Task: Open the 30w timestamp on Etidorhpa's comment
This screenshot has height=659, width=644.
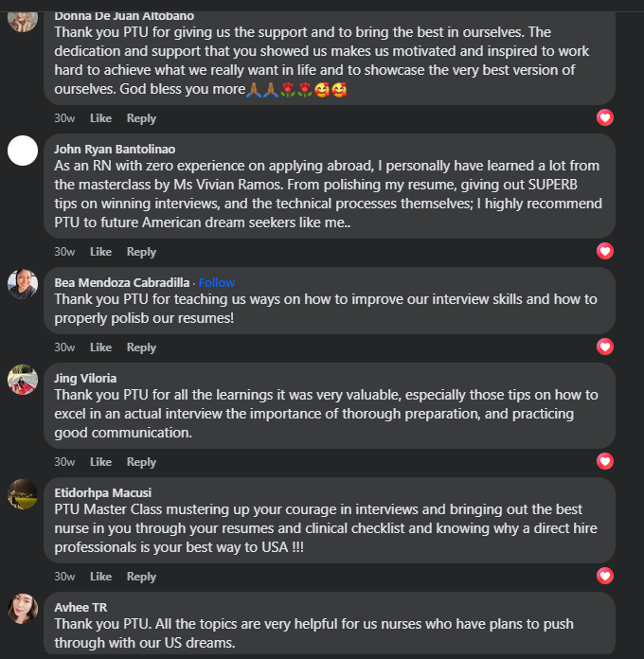Action: tap(64, 577)
